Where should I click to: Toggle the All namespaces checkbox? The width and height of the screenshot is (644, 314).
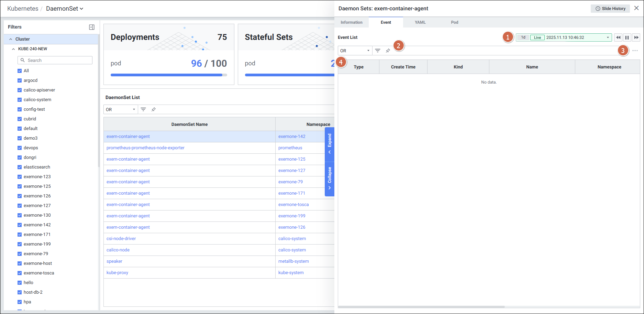(x=20, y=71)
